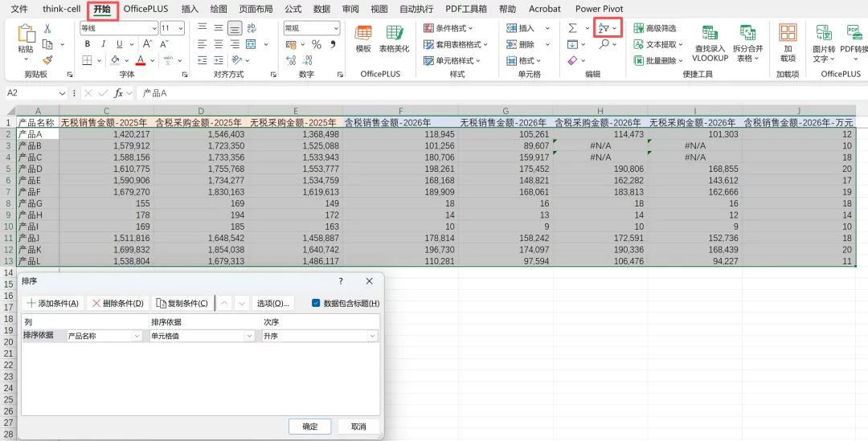Click the Find magnifier icon
Image resolution: width=868 pixels, height=441 pixels.
click(604, 43)
